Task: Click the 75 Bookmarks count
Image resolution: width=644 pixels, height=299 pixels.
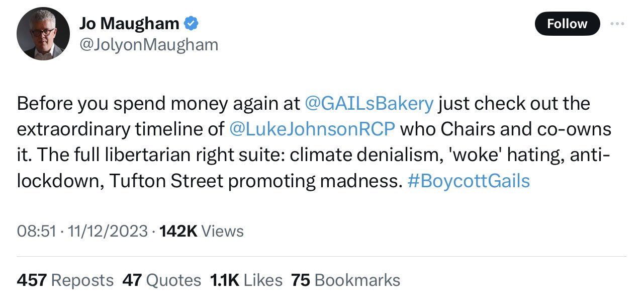Action: click(345, 280)
